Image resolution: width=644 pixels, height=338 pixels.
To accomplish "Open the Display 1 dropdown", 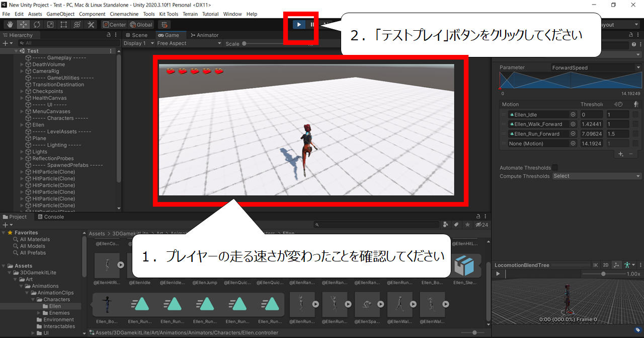I will pos(138,43).
